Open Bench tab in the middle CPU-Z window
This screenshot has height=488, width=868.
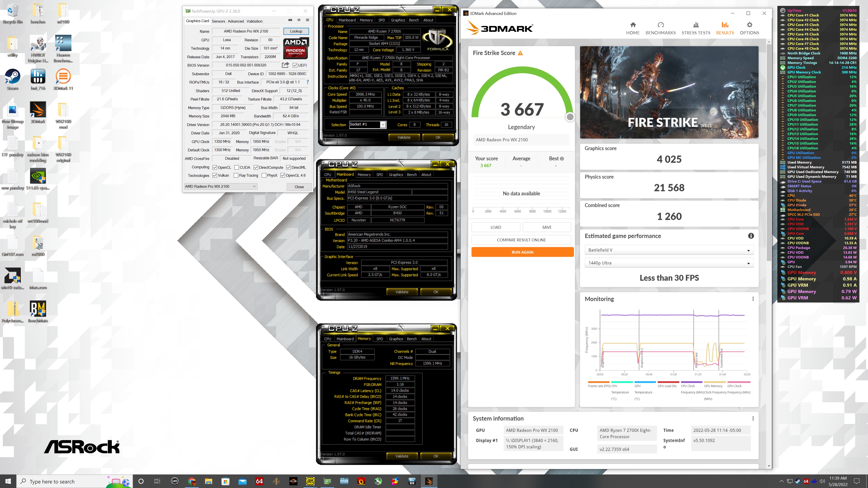pos(412,174)
